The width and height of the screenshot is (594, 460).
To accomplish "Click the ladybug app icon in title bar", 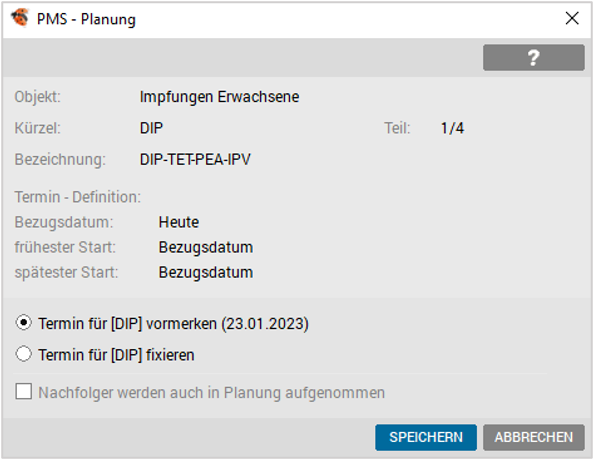I will (x=20, y=18).
